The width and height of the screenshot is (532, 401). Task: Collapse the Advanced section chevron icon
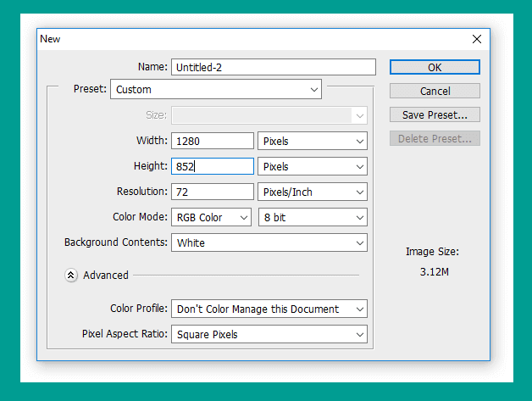[x=70, y=275]
